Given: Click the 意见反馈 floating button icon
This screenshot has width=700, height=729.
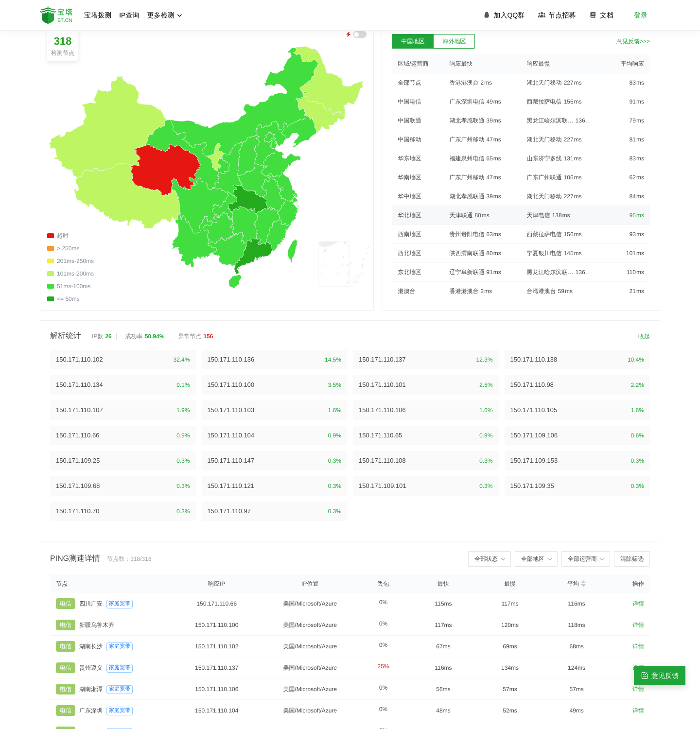Looking at the screenshot, I should coord(645,676).
